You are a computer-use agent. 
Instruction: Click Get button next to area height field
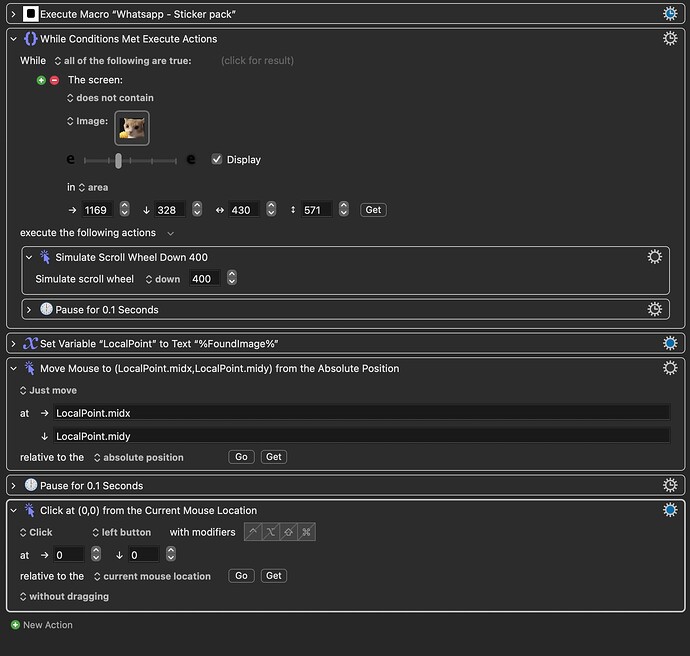pos(373,210)
